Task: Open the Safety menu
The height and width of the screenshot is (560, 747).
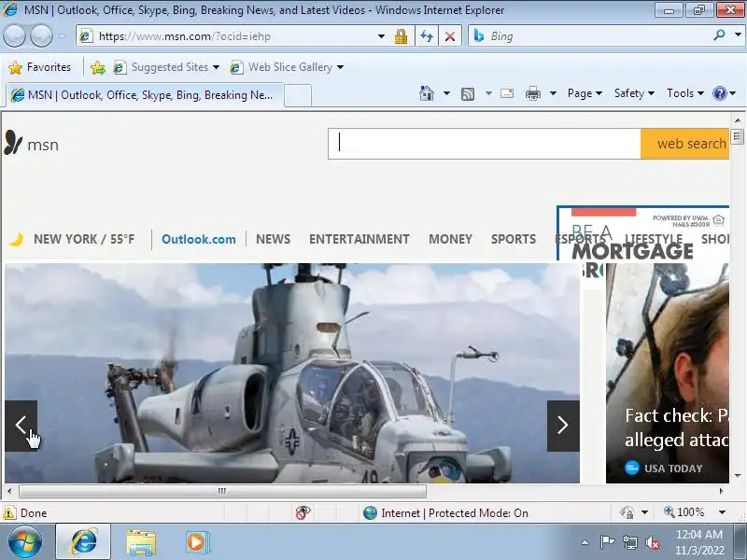Action: tap(634, 93)
